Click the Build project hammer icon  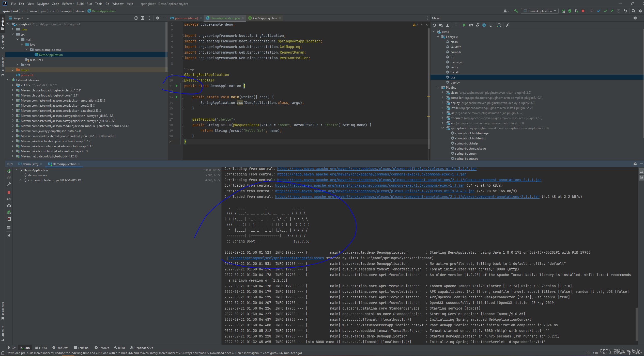tap(516, 11)
